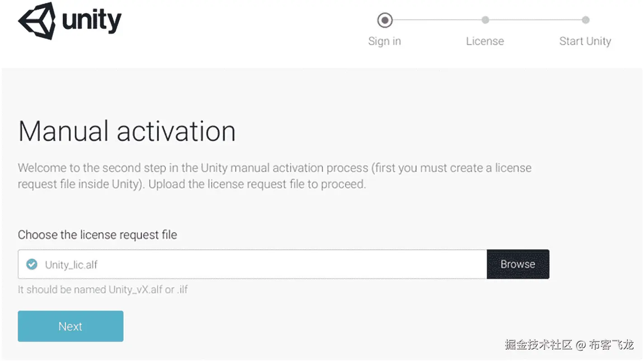Click the Sign in step label
This screenshot has height=361, width=644.
click(385, 41)
